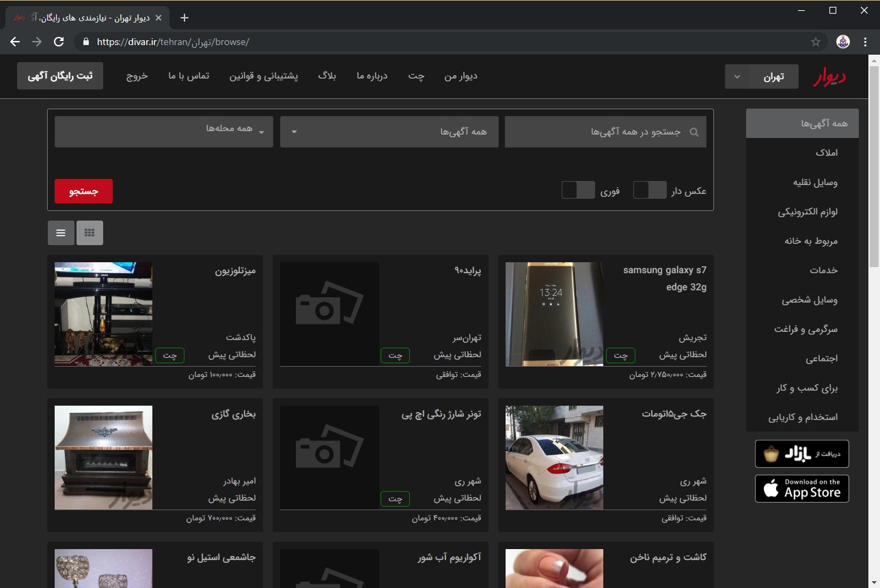Open پشتیبانی و قوانین page
This screenshot has height=588, width=880.
(264, 76)
